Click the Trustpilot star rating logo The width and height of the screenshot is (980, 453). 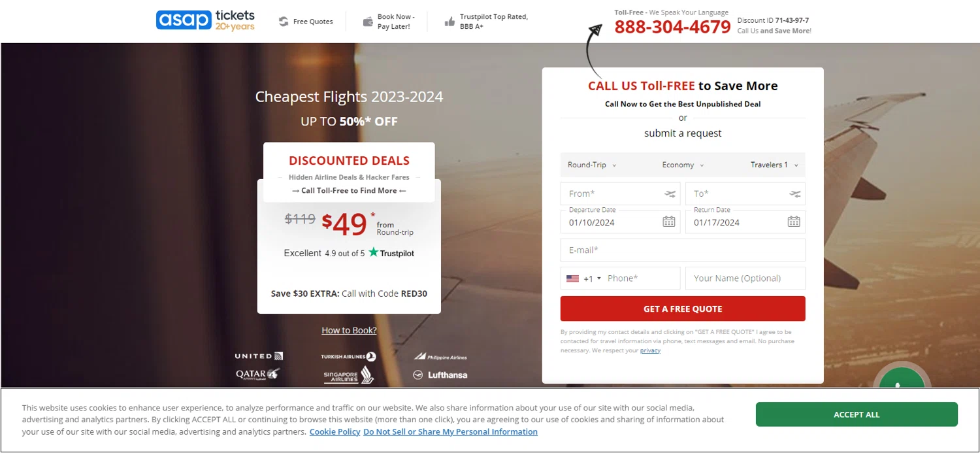(x=391, y=253)
